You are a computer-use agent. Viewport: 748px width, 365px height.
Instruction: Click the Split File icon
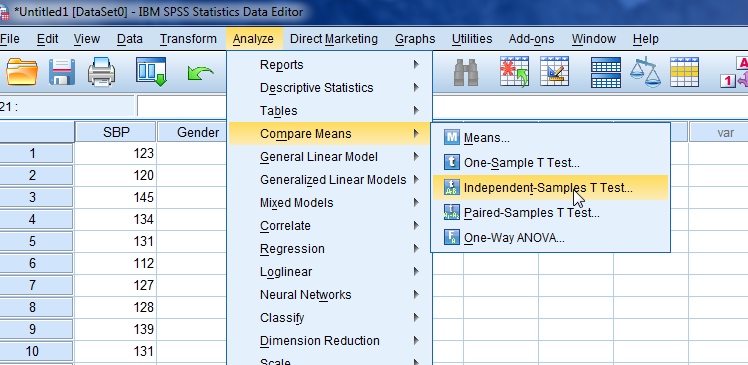click(x=606, y=73)
